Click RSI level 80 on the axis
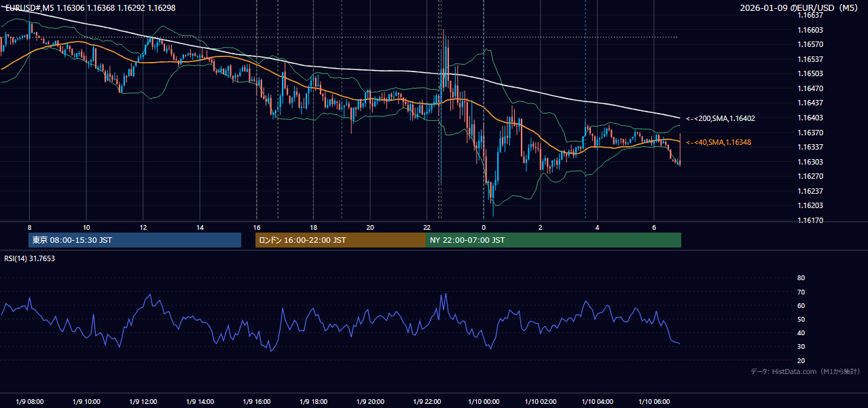 click(801, 278)
